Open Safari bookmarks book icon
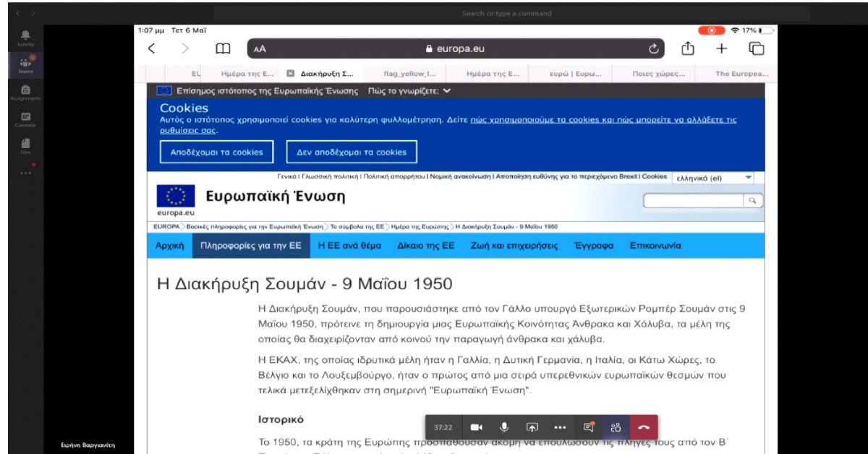Viewport: 868px width, 454px height. [x=224, y=48]
